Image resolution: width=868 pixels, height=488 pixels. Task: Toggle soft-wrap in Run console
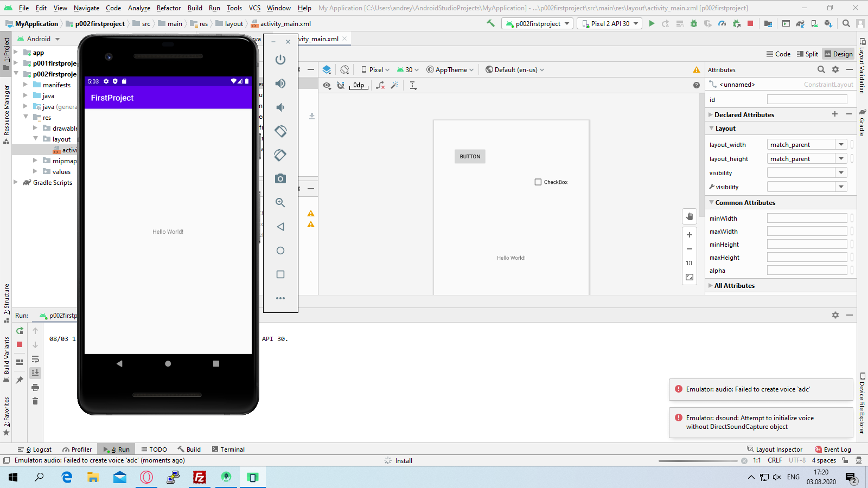35,359
